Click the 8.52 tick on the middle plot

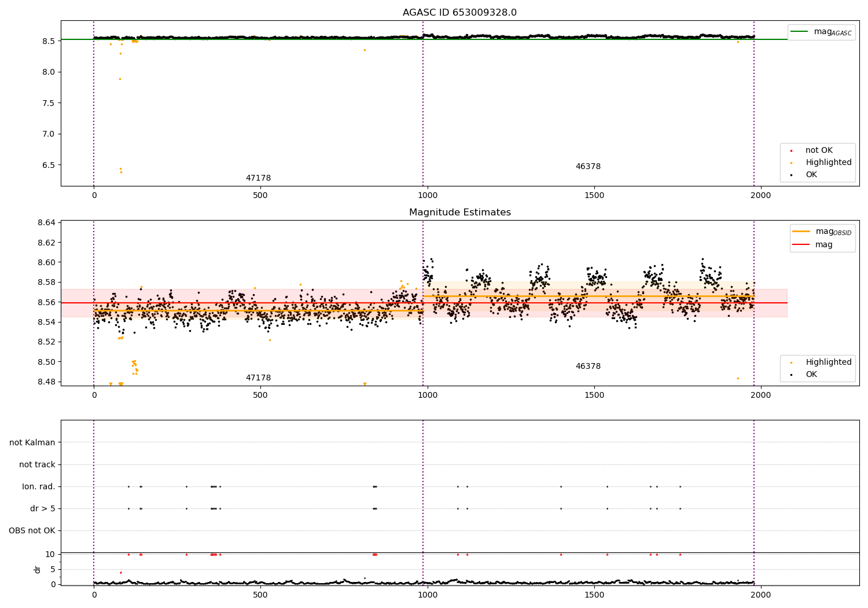click(x=46, y=342)
